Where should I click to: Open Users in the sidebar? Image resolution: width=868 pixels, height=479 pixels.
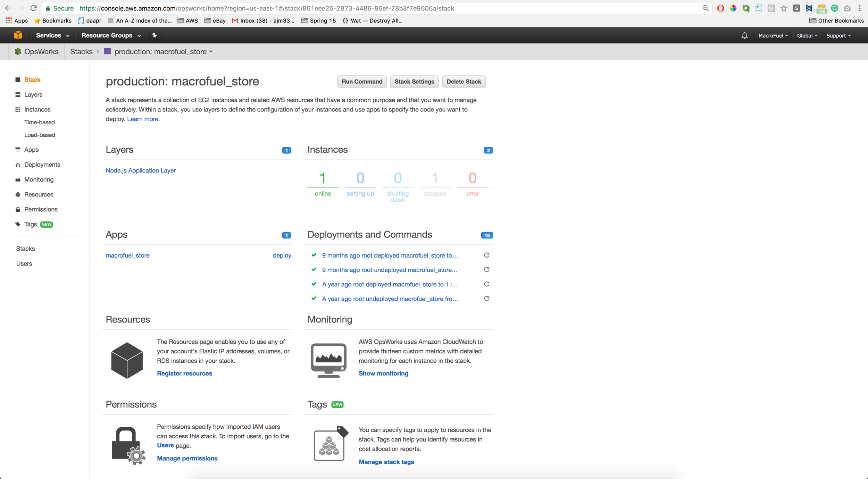point(24,263)
